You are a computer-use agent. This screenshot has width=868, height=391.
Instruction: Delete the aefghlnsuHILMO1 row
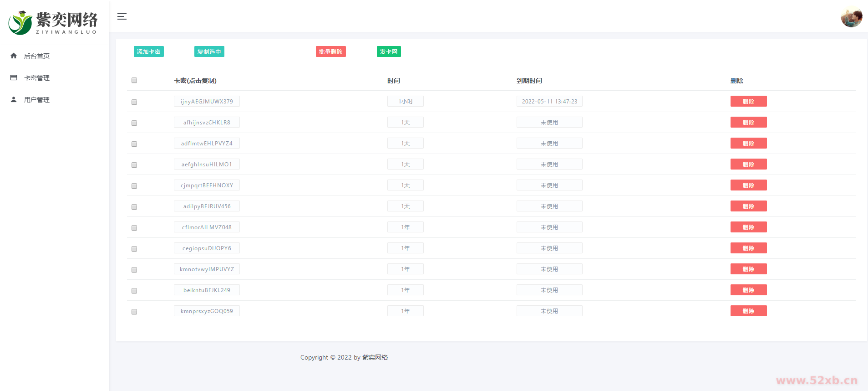point(748,164)
